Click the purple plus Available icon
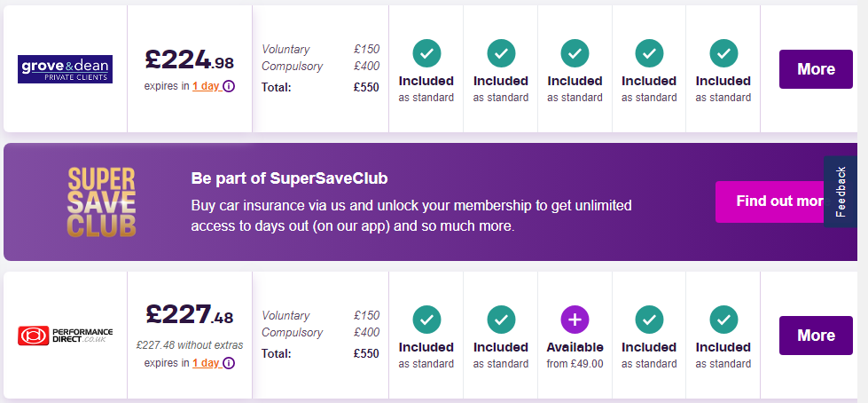 click(x=575, y=320)
